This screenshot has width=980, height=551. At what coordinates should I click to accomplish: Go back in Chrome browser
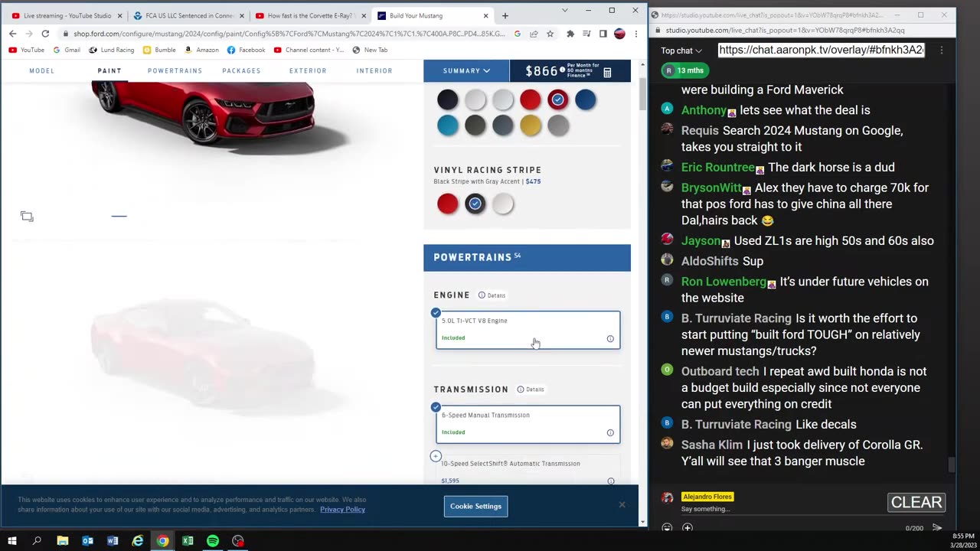(12, 34)
